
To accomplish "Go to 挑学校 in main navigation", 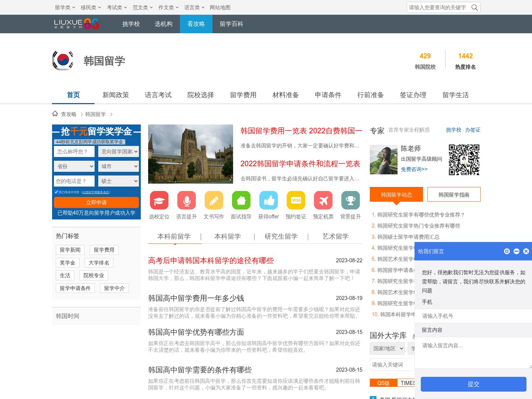I will (131, 24).
